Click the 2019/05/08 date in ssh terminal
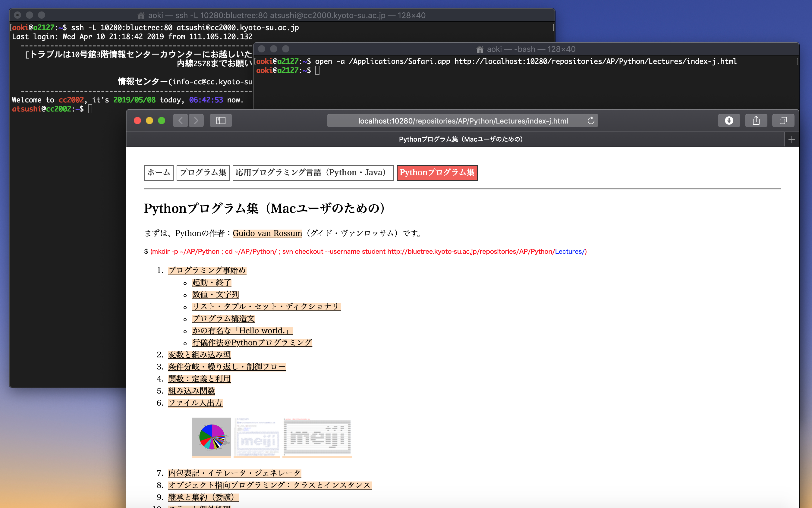812x508 pixels. point(134,100)
